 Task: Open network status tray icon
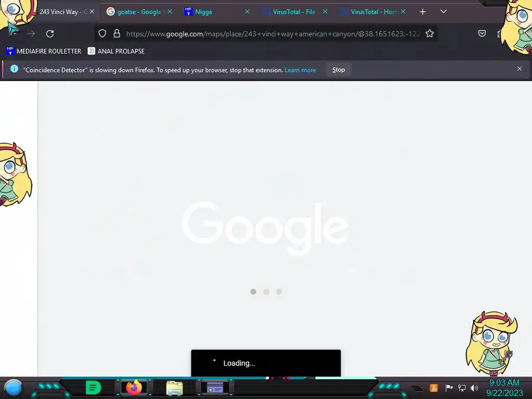pos(462,388)
